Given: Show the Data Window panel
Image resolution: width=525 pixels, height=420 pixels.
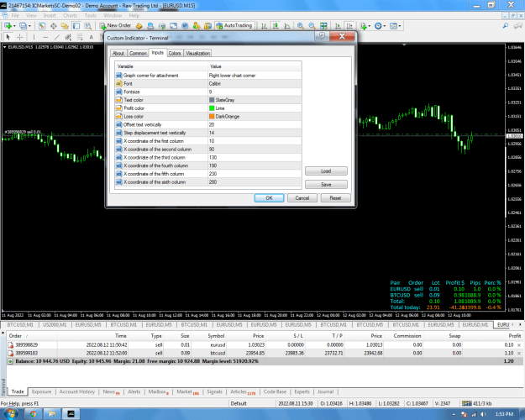Looking at the screenshot, I should click(x=53, y=26).
